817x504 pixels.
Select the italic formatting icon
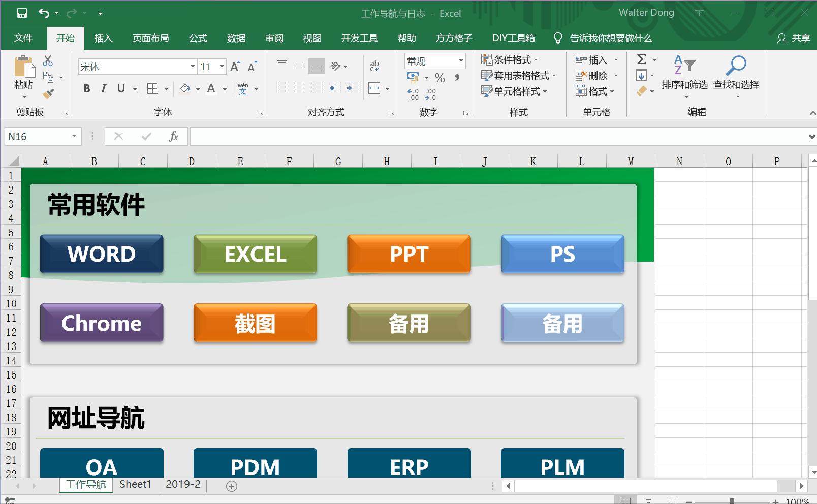[x=103, y=88]
